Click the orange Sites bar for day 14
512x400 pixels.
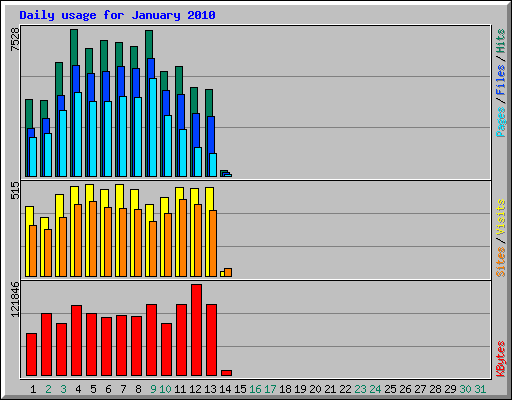228,272
